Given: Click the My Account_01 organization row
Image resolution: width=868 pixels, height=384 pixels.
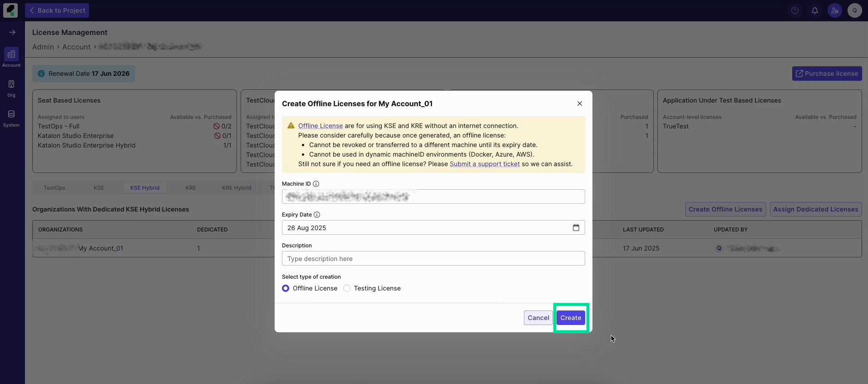Looking at the screenshot, I should click(447, 248).
